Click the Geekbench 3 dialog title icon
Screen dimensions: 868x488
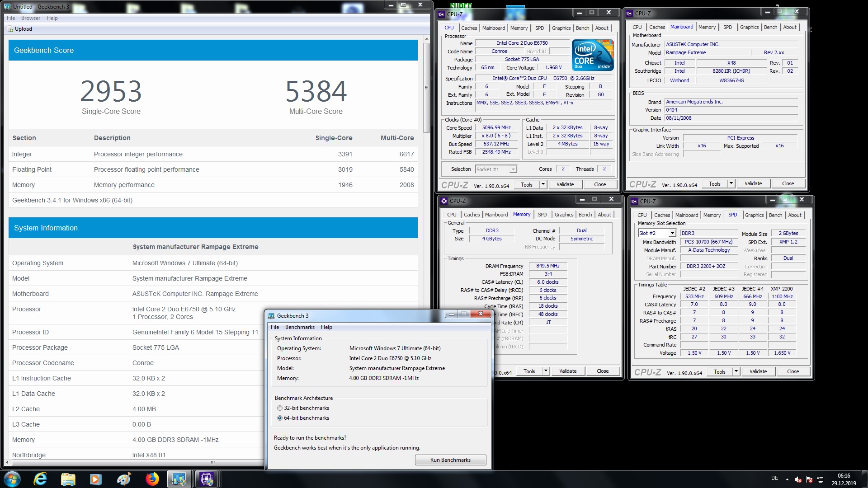coord(271,316)
